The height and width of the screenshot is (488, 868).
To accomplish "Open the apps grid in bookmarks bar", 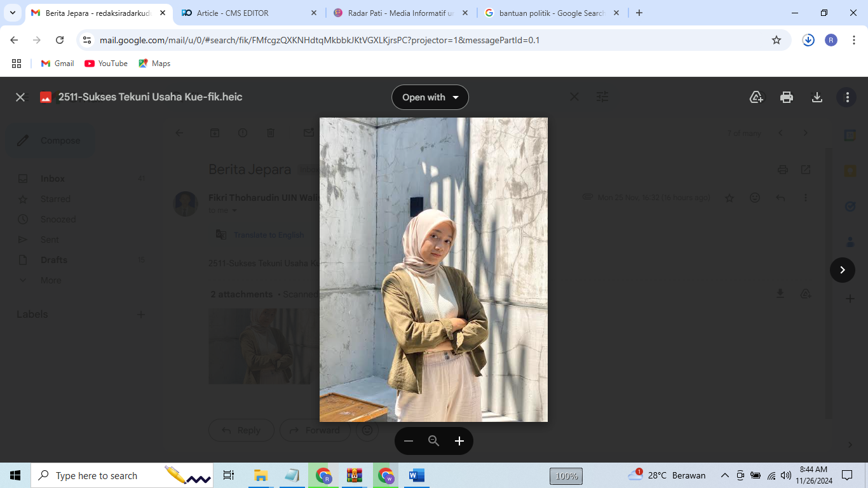I will 17,64.
